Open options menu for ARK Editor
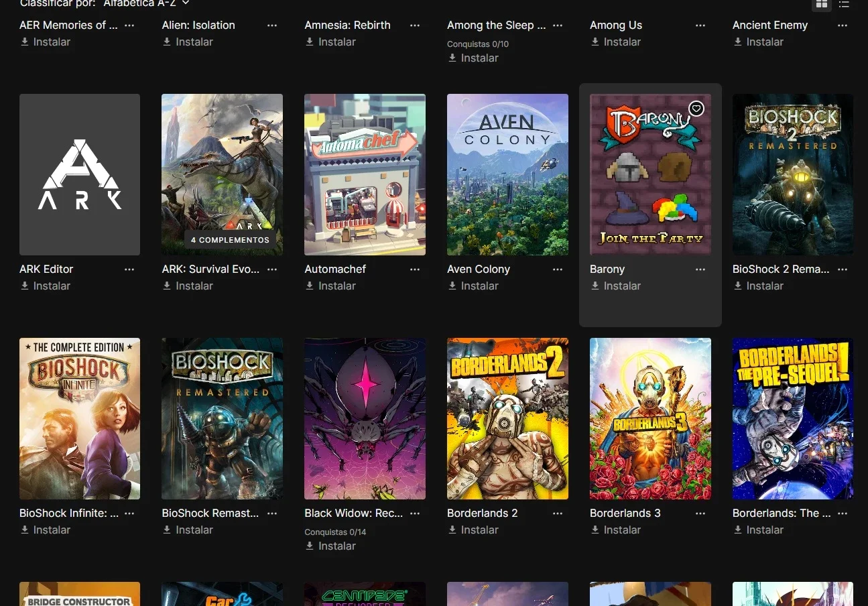This screenshot has height=606, width=868. point(129,269)
